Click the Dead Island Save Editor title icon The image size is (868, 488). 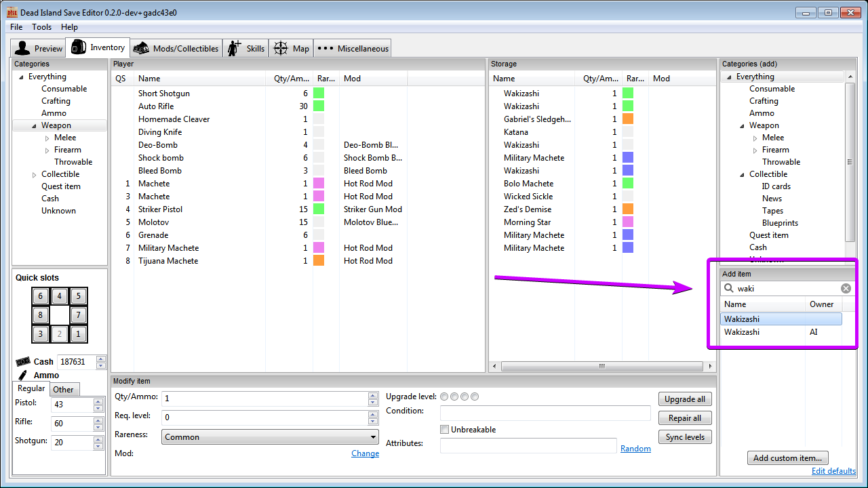tap(12, 12)
